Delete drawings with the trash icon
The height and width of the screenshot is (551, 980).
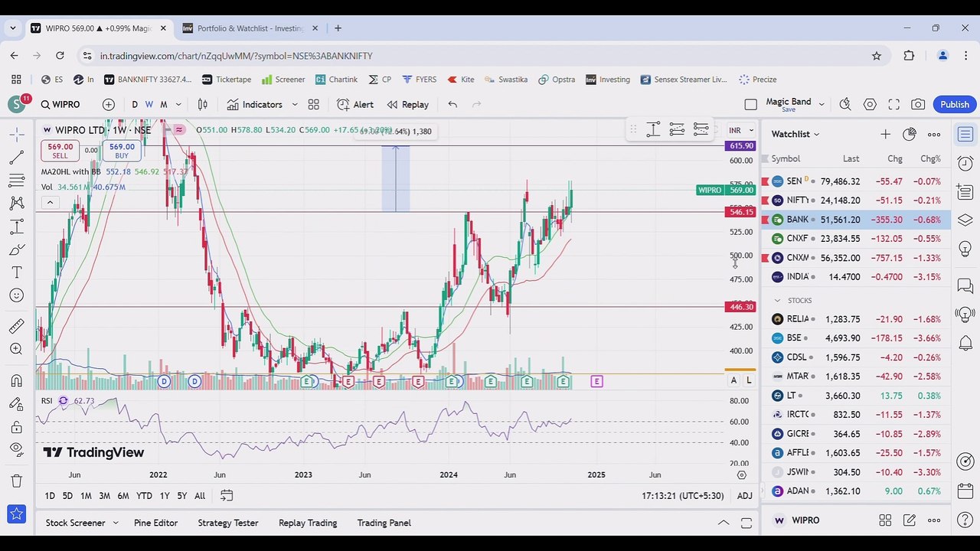pyautogui.click(x=16, y=481)
